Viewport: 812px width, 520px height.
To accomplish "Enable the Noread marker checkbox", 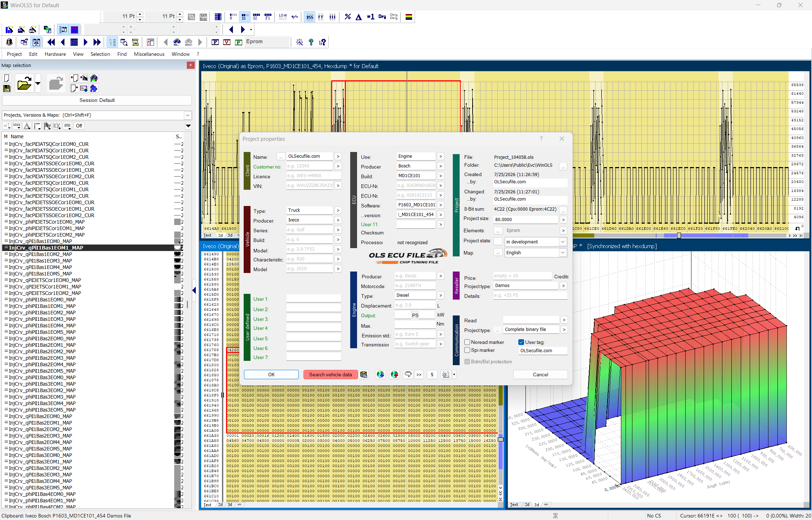I will click(x=467, y=342).
